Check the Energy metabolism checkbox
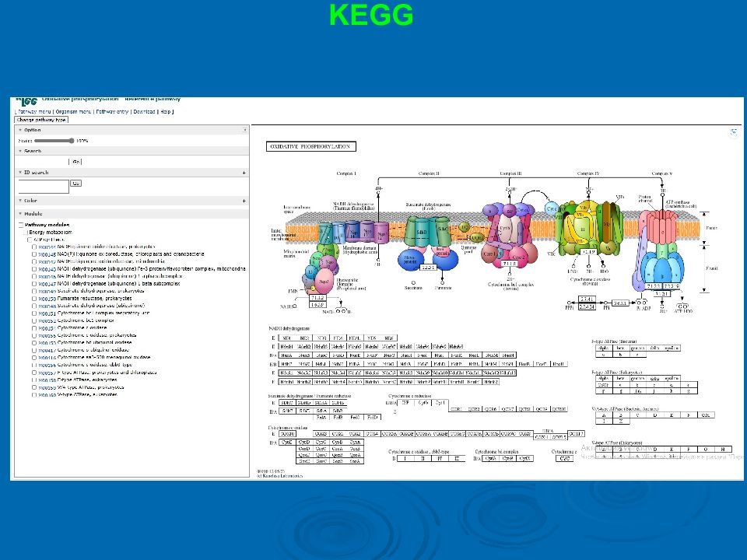This screenshot has width=747, height=560. (26, 233)
